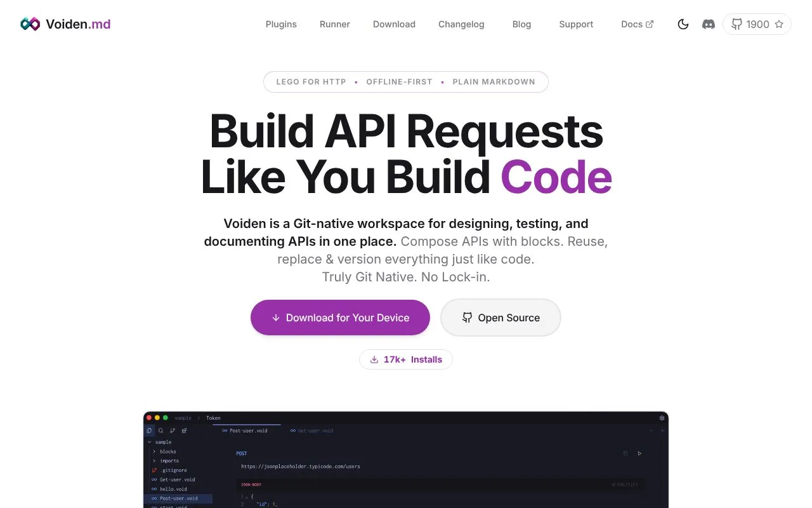View the Changelog page

[x=461, y=24]
